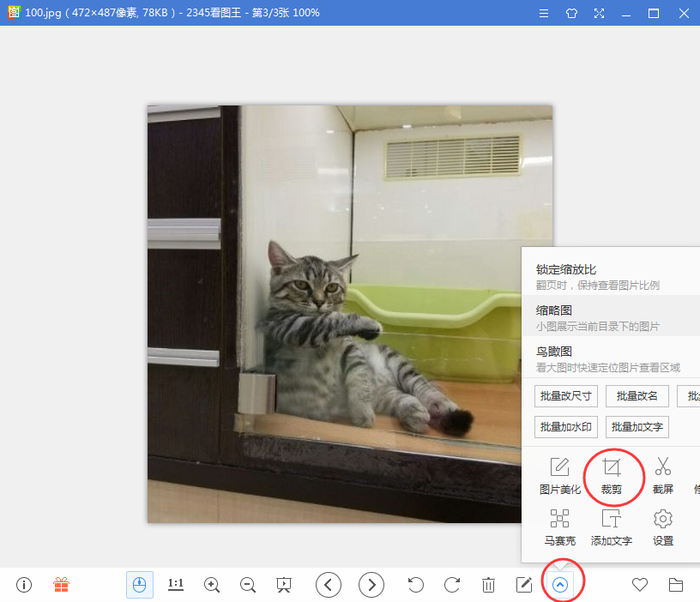Zoom in on the image

(212, 585)
